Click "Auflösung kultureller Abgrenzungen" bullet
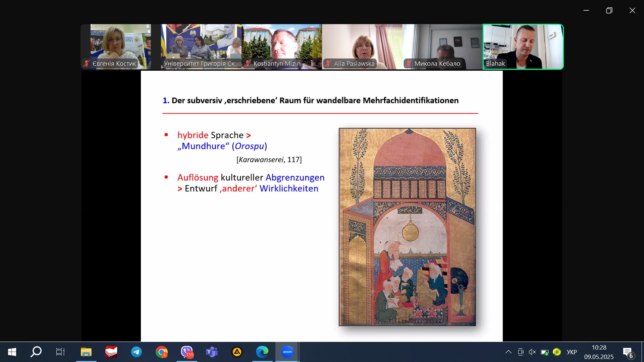The width and height of the screenshot is (644, 362). tap(251, 178)
